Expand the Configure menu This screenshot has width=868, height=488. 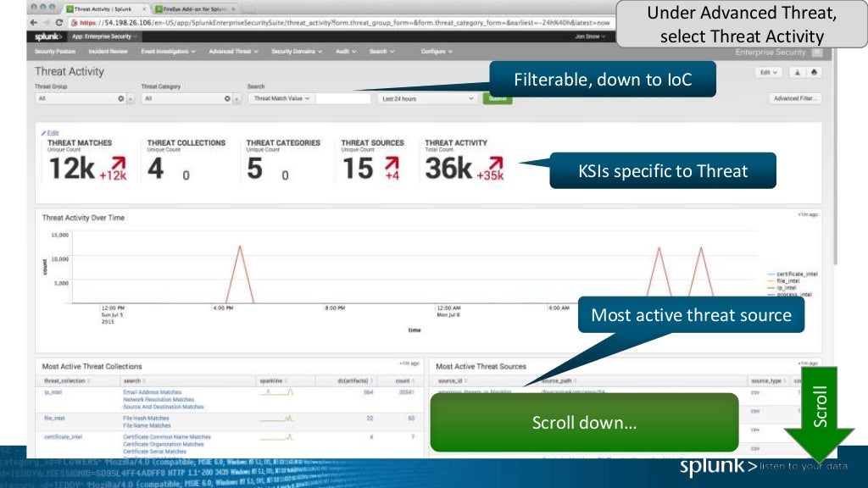pos(437,52)
